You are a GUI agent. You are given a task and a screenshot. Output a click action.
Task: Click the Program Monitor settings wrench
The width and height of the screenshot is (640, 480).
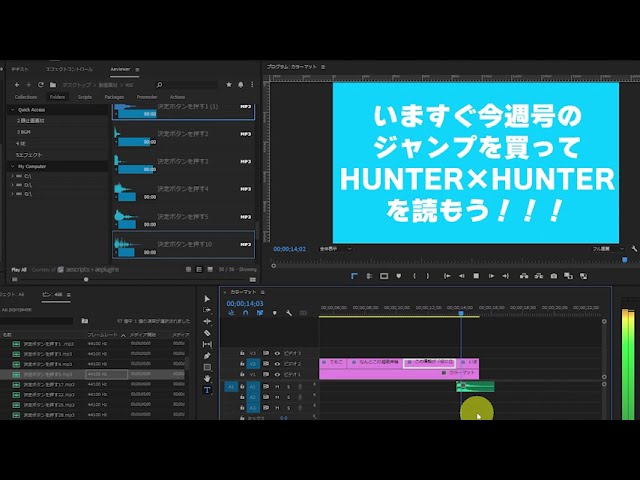click(x=634, y=249)
